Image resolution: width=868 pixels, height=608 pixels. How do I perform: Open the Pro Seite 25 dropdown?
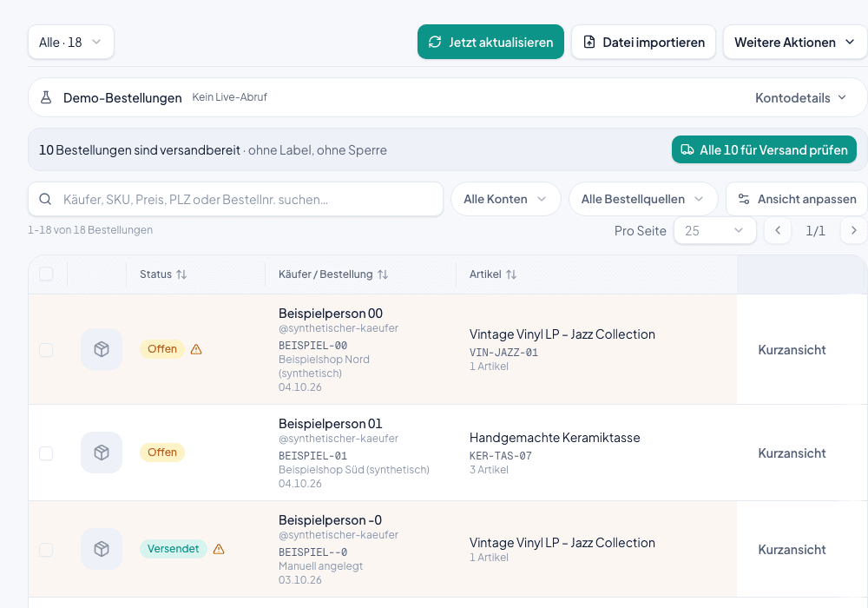click(x=714, y=230)
